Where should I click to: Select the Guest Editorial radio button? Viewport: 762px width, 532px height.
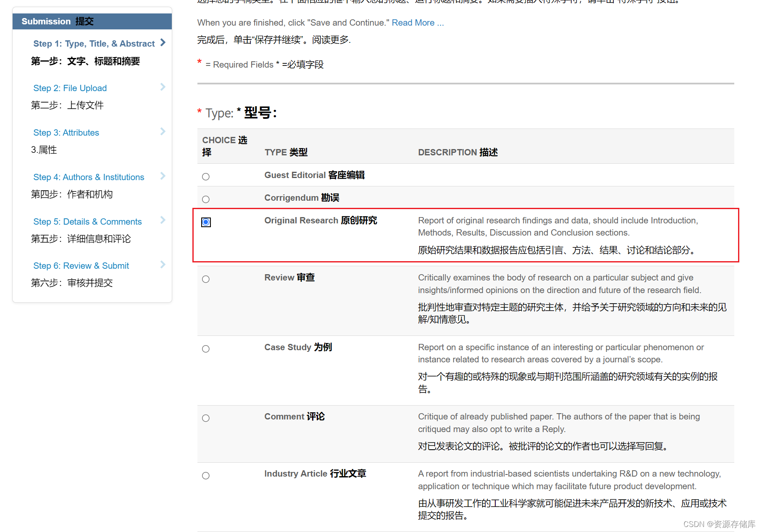click(x=205, y=176)
